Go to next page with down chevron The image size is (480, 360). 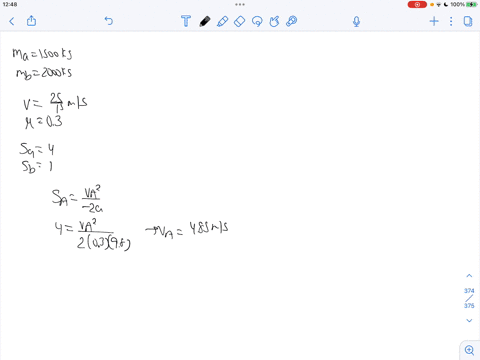click(469, 321)
